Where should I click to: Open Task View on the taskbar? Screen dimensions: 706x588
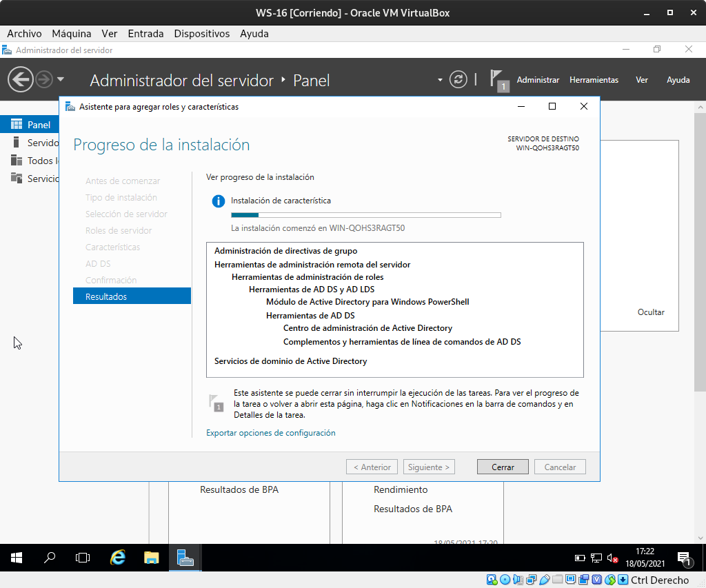(x=83, y=558)
